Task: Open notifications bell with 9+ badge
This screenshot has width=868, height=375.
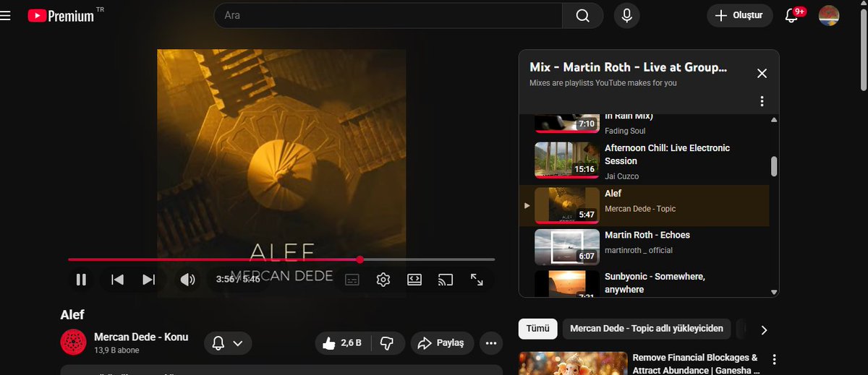Action: coord(792,15)
